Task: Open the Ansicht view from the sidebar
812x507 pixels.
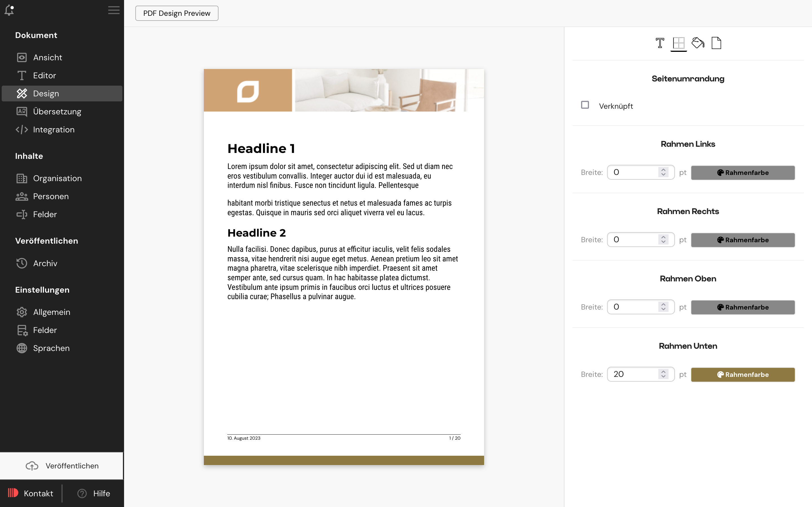Action: click(x=47, y=57)
